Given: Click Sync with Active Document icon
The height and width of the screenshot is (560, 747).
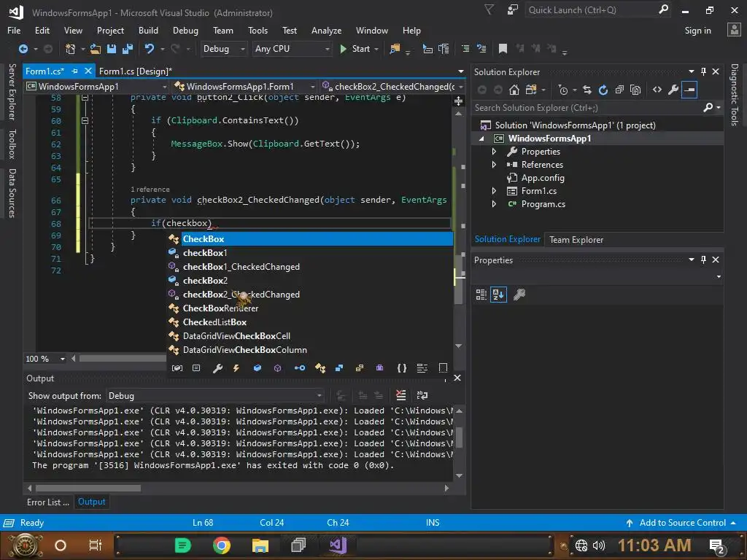Looking at the screenshot, I should pos(587,90).
